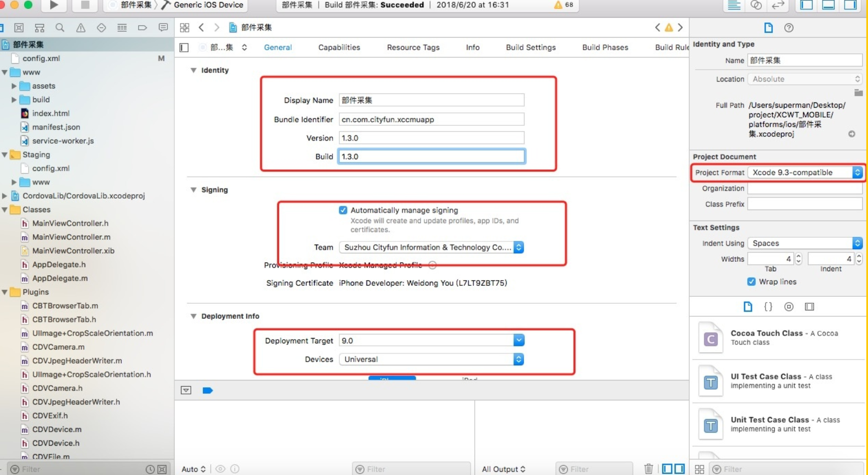The width and height of the screenshot is (868, 475).
Task: Show the Code Snippet library
Action: 768,307
